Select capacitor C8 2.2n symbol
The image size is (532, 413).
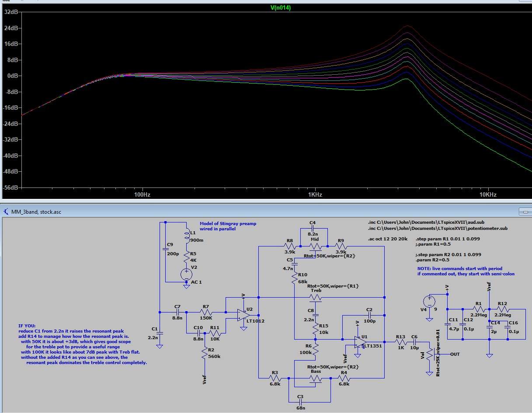click(316, 315)
